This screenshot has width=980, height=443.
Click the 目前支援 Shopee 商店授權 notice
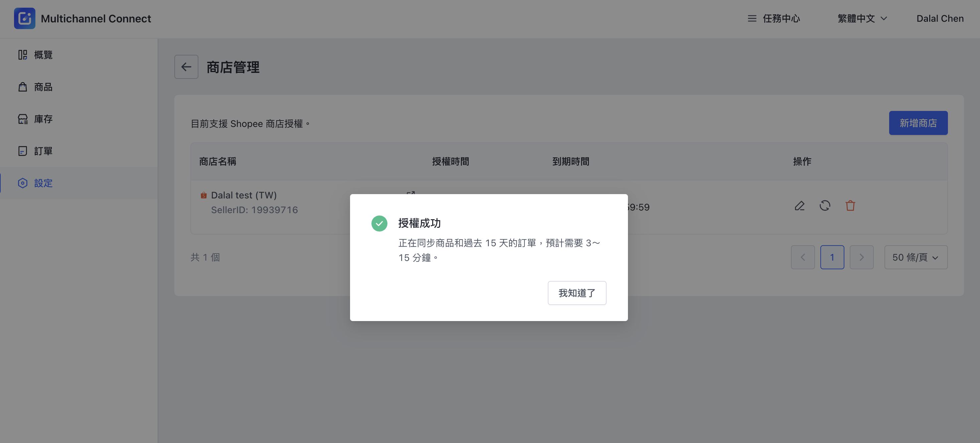(250, 124)
